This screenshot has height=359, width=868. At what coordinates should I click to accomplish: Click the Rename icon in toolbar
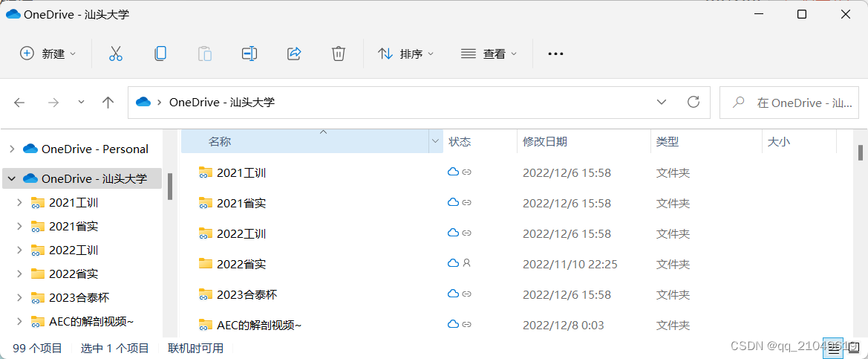tap(249, 54)
